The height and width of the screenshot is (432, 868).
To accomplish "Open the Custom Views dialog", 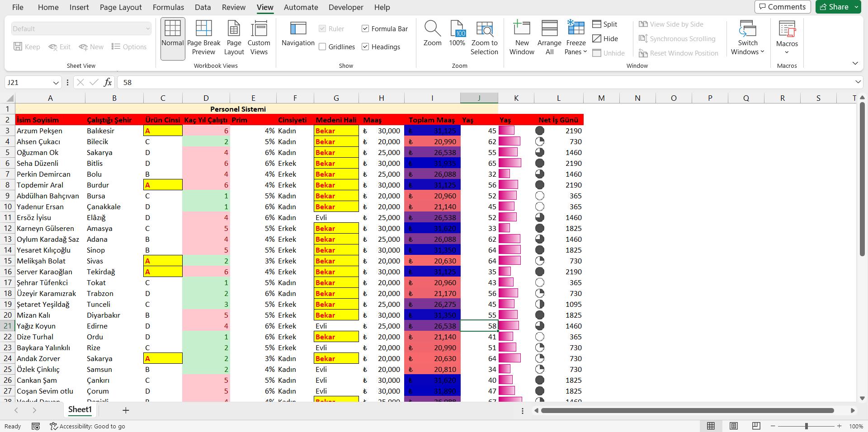I will (x=259, y=38).
